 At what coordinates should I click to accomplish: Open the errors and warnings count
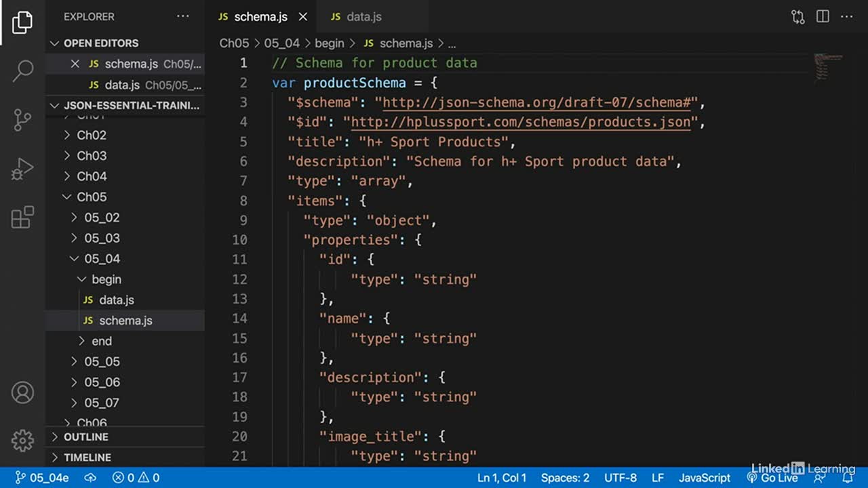(136, 478)
